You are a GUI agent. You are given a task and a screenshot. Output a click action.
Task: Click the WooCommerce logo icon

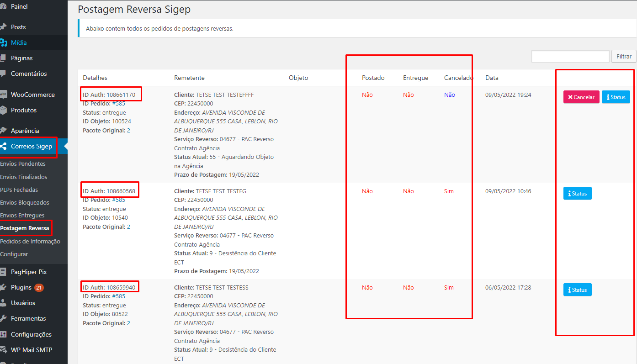coord(3,95)
